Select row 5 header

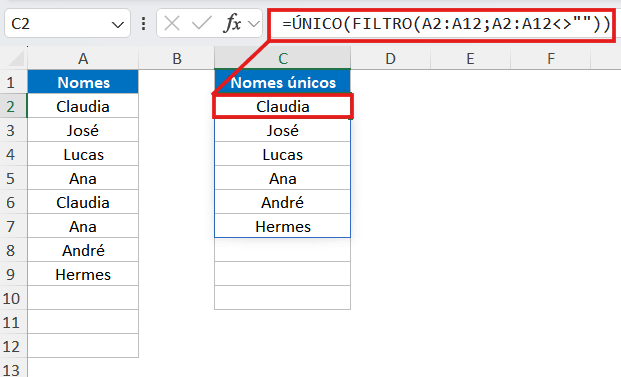[13, 178]
